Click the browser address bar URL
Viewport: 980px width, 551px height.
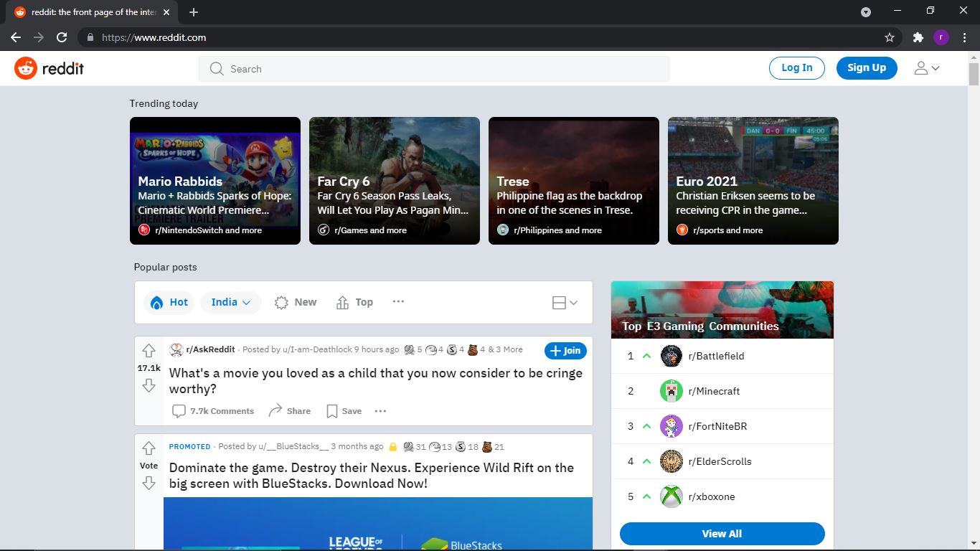point(154,37)
